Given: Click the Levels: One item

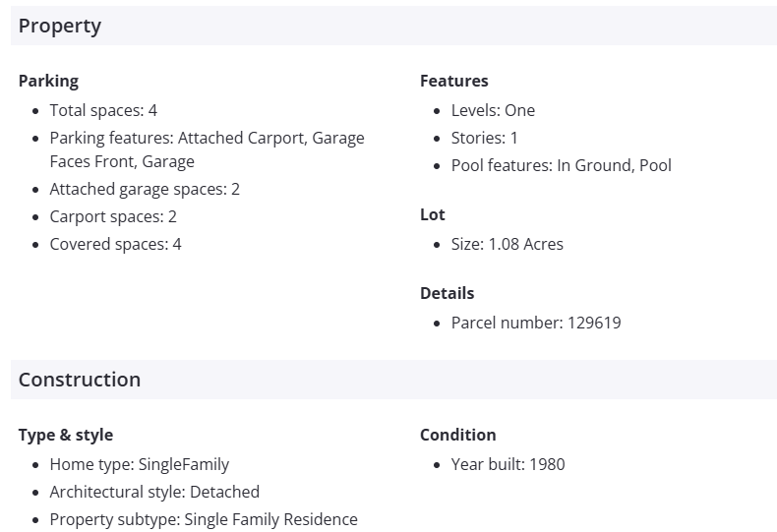Looking at the screenshot, I should (x=493, y=110).
